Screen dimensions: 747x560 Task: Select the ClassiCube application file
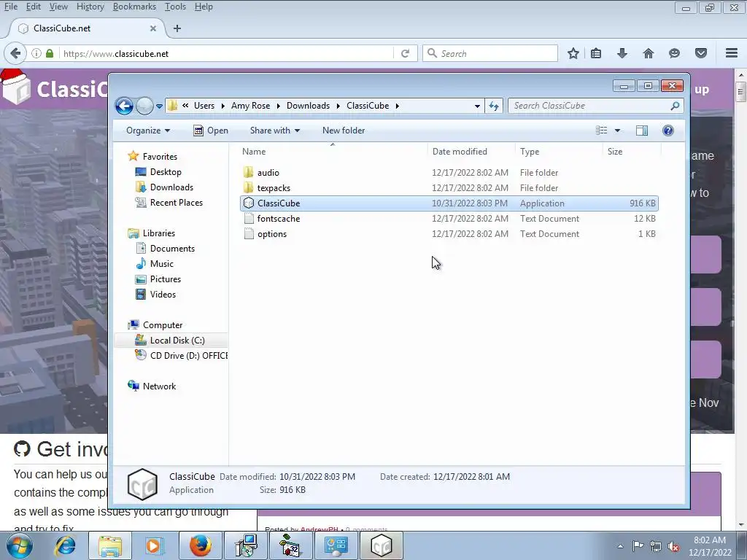449,203
